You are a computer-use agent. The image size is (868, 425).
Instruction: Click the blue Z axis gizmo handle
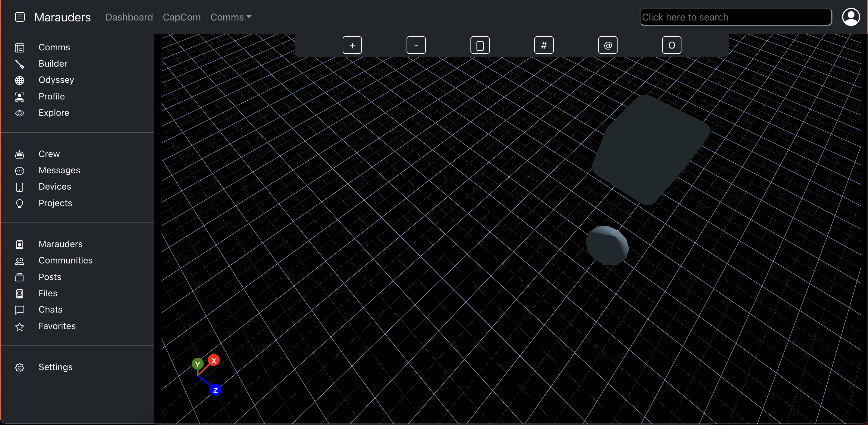point(215,390)
